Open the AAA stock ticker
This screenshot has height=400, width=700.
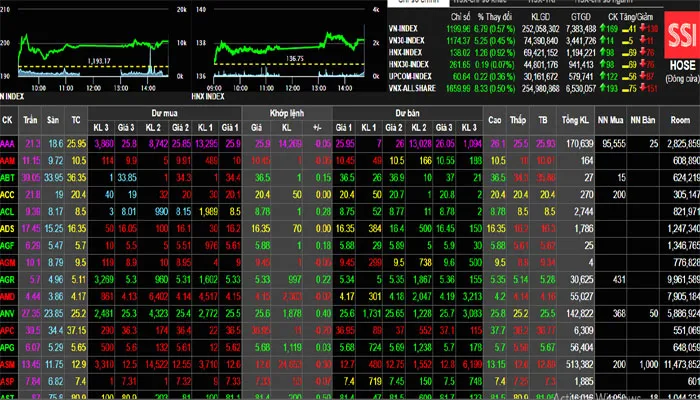tap(9, 146)
